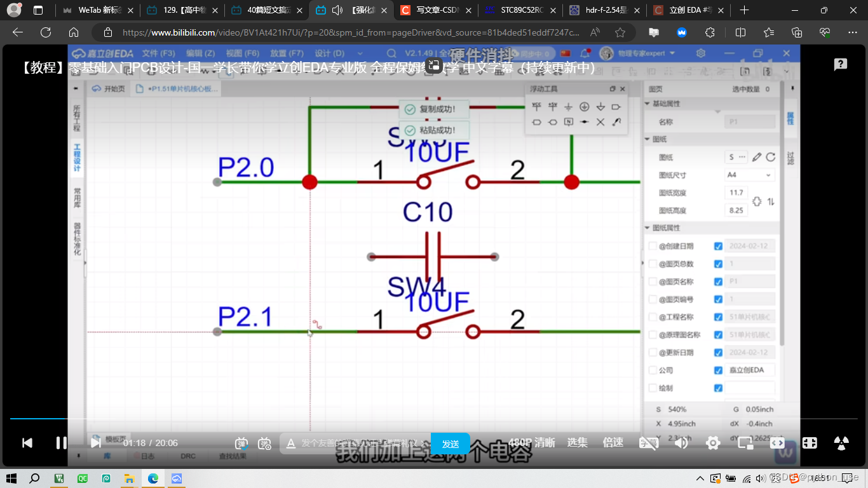Uncheck the blue checkbox for @工程名称

(x=718, y=317)
